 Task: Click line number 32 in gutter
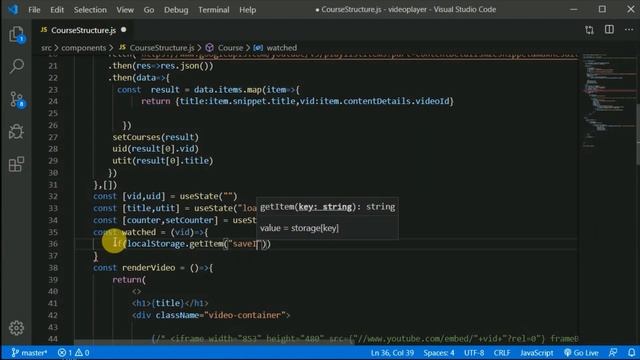(x=53, y=196)
